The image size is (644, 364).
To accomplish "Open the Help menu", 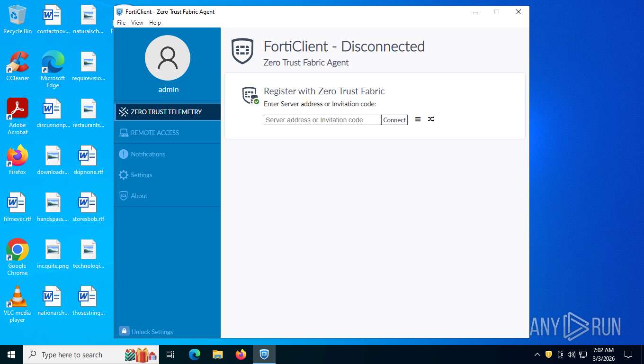I will 155,23.
